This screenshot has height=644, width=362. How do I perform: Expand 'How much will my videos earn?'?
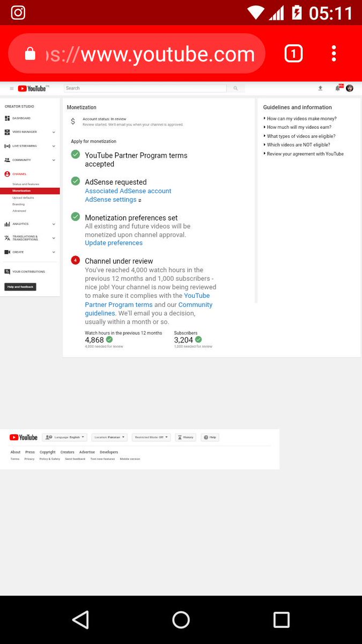(297, 127)
